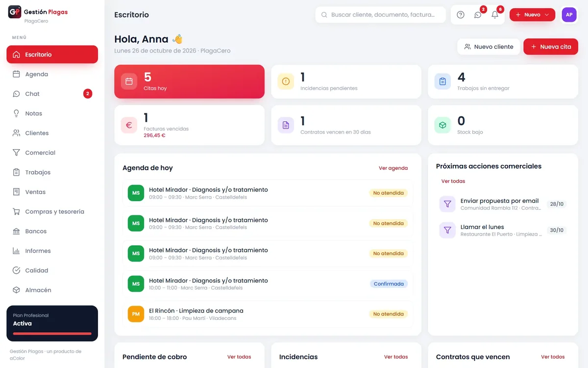Click the Plan Profesional progress bar
588x368 pixels.
point(52,334)
